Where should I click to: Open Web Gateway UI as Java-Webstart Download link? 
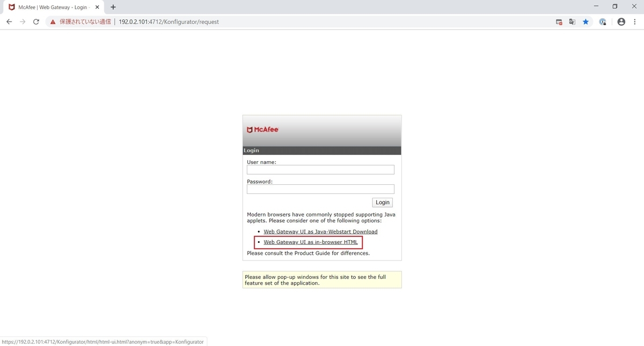click(x=320, y=232)
